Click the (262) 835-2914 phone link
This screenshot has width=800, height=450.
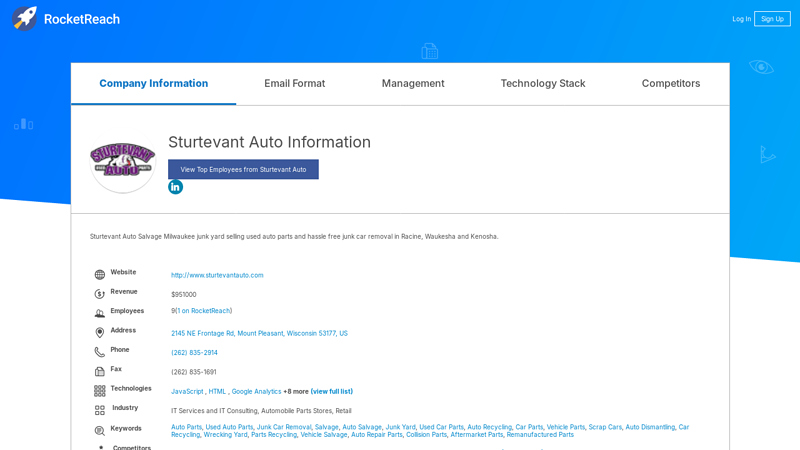(x=194, y=353)
